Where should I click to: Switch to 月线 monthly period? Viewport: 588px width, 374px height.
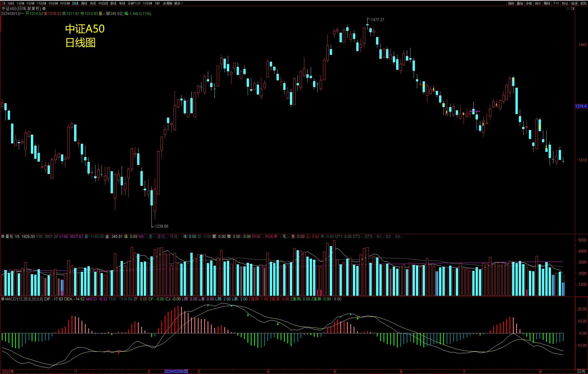[93, 3]
